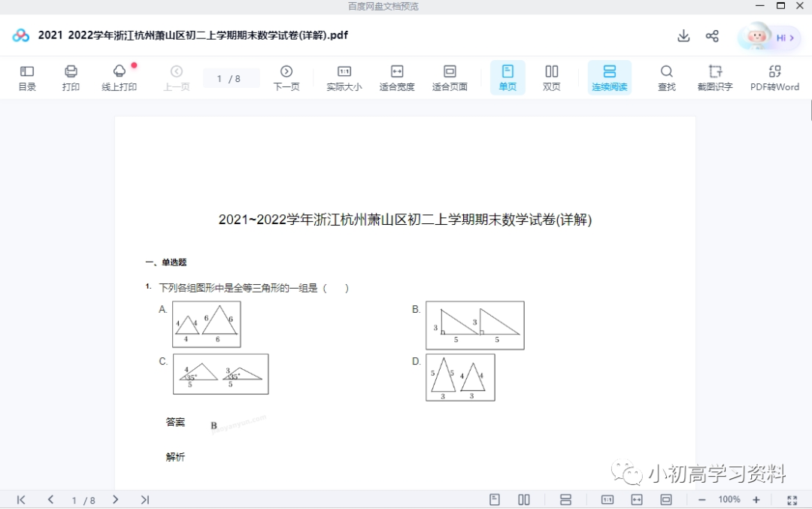Click the 解析 analysis label

[x=175, y=456]
